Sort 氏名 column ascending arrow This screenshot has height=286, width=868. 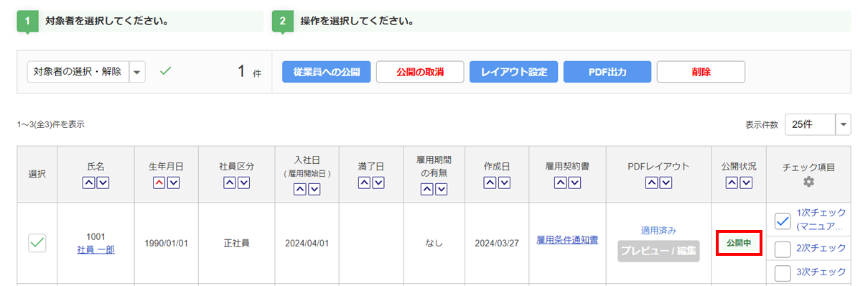[x=89, y=183]
